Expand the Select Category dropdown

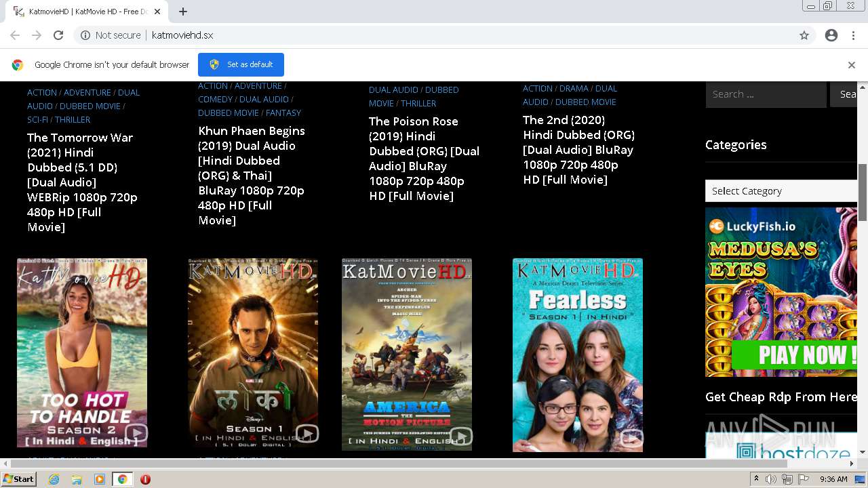781,191
